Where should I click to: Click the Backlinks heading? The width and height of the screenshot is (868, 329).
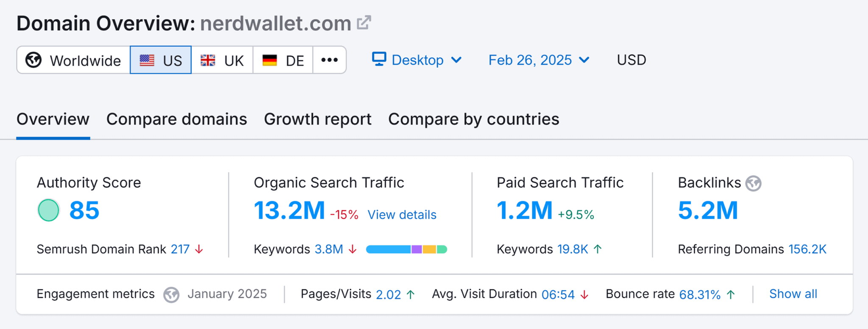(x=709, y=182)
